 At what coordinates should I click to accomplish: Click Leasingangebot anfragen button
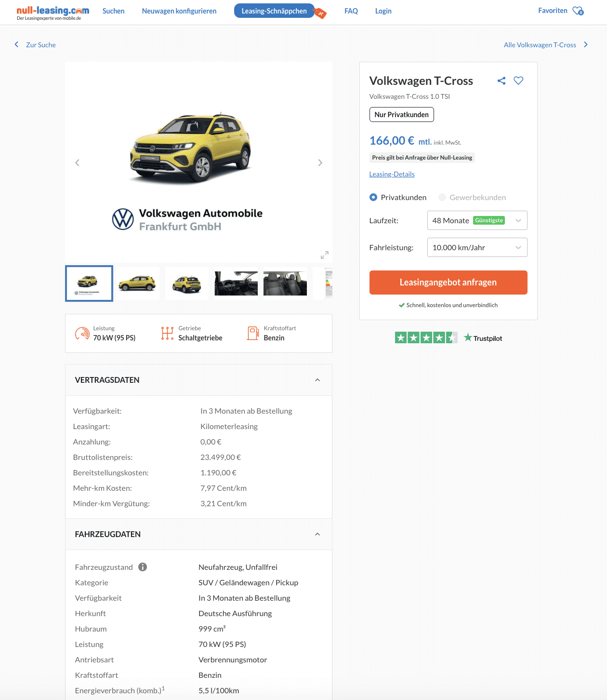(449, 283)
